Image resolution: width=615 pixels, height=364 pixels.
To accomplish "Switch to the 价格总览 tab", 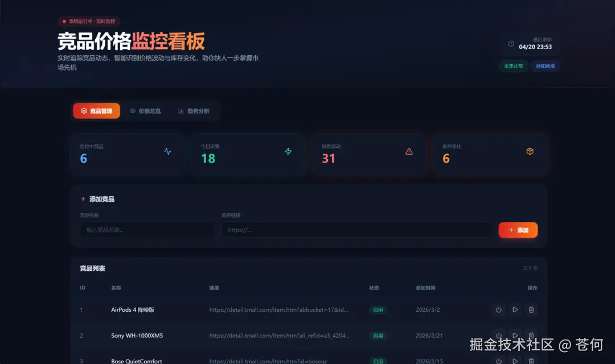I will (x=145, y=110).
